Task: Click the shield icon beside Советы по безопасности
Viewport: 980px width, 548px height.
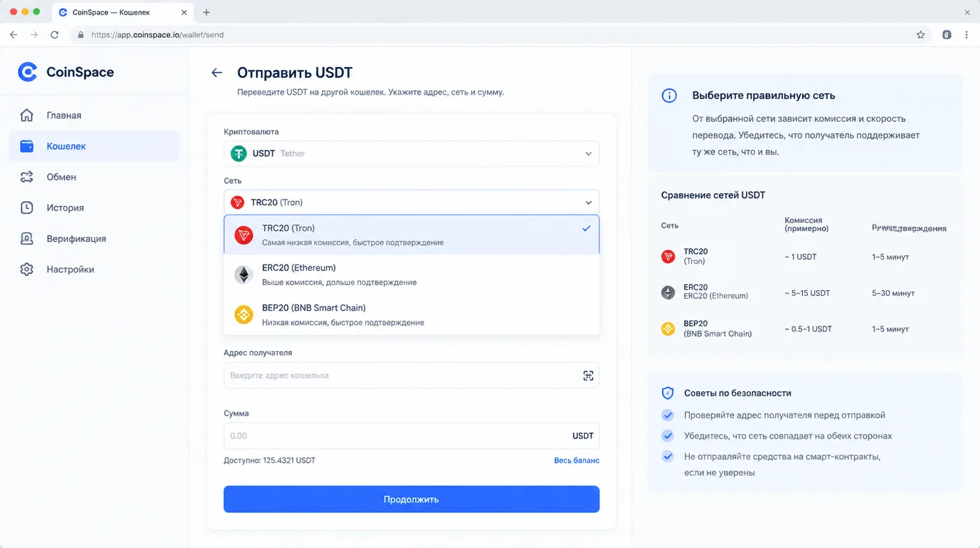Action: tap(667, 393)
